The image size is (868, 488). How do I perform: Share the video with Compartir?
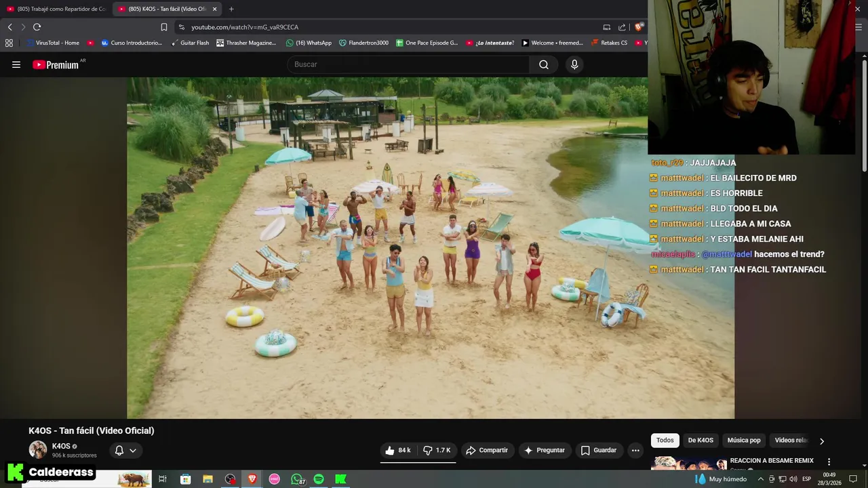(487, 450)
